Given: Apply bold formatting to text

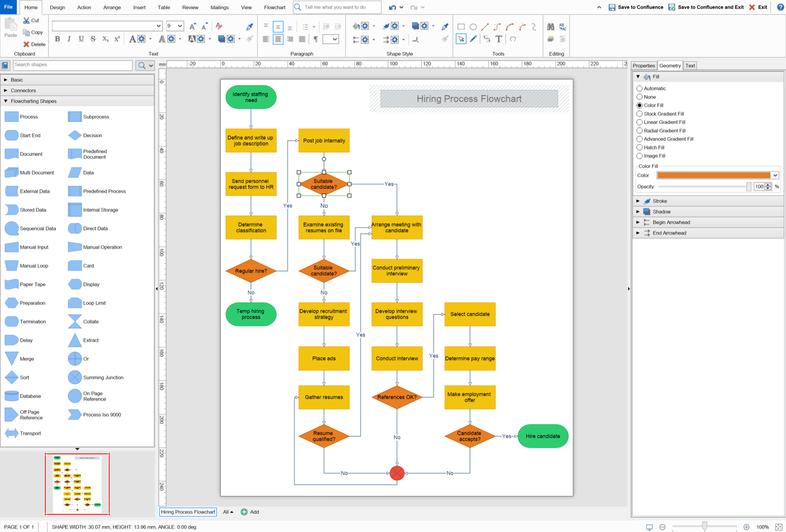Looking at the screenshot, I should pyautogui.click(x=57, y=38).
